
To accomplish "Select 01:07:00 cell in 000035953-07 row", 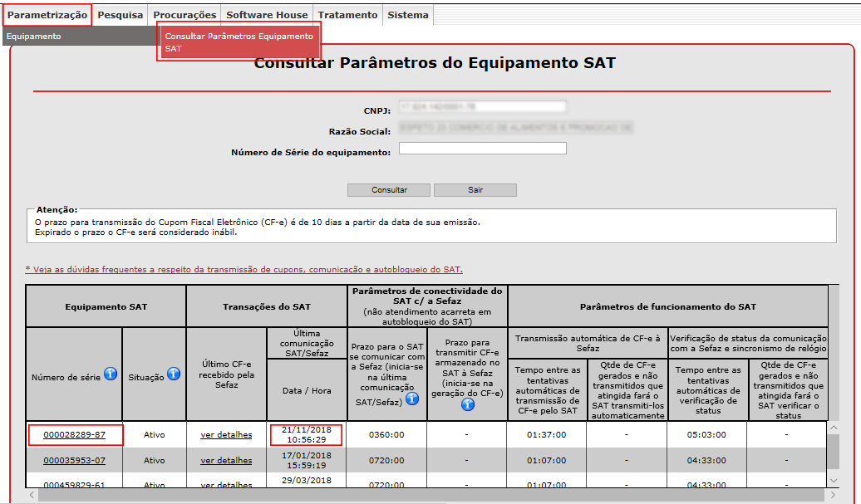I will coord(546,460).
